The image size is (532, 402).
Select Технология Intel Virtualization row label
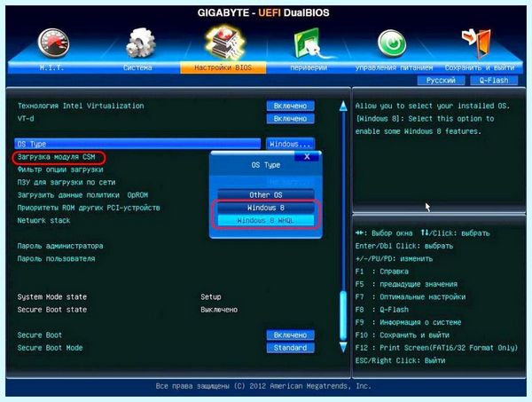coord(81,106)
